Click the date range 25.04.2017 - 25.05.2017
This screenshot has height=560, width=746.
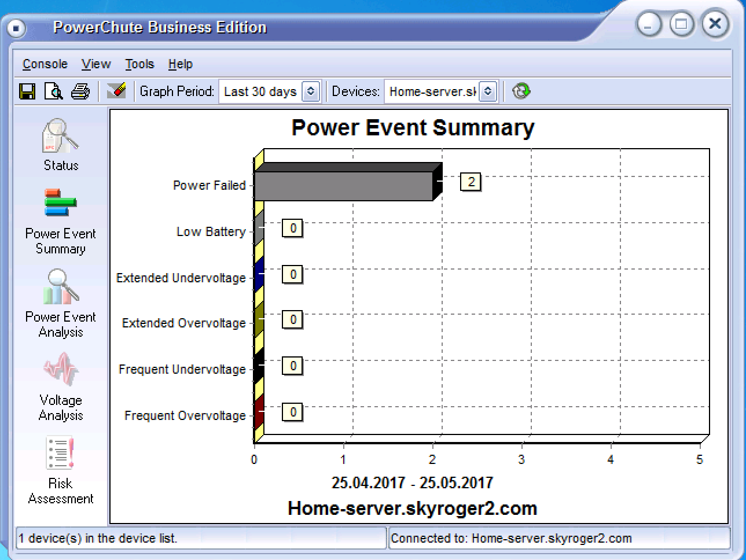[x=412, y=482]
